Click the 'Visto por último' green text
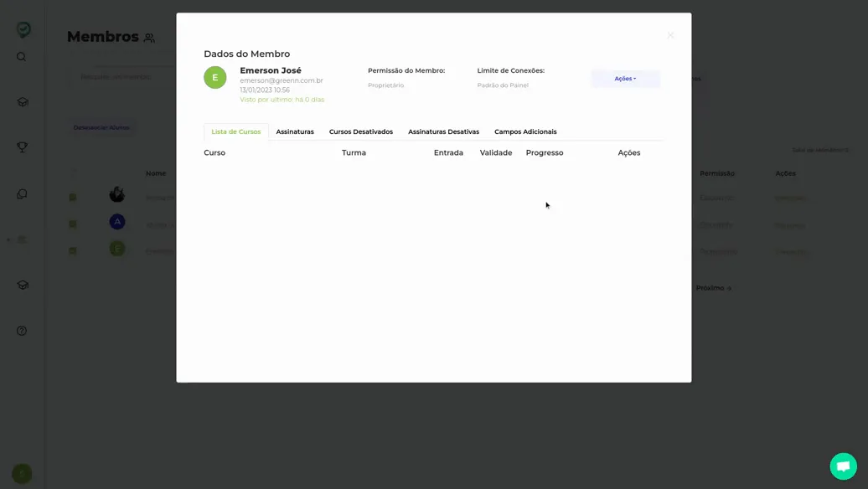The width and height of the screenshot is (868, 489). tap(282, 100)
